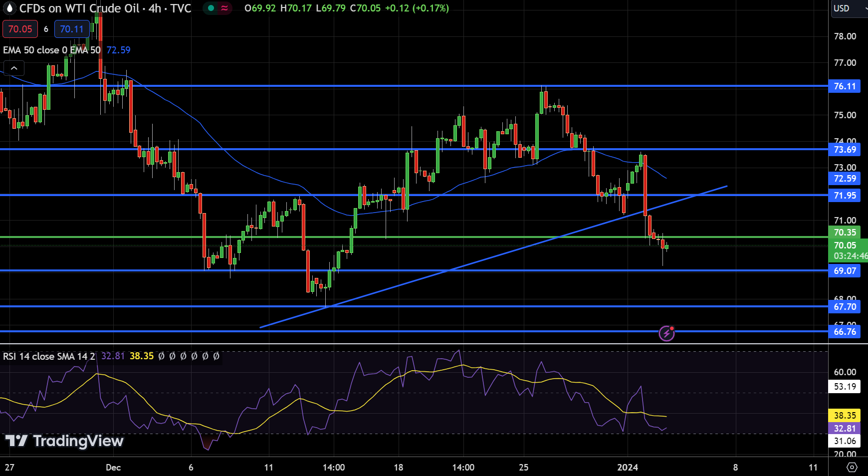Click the 67.70 price line label

click(845, 307)
